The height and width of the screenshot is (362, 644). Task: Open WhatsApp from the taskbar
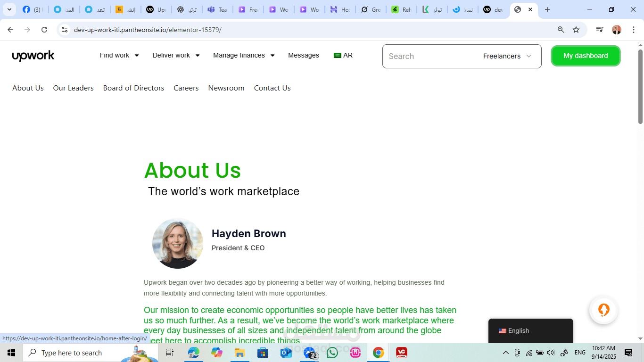coord(332,353)
